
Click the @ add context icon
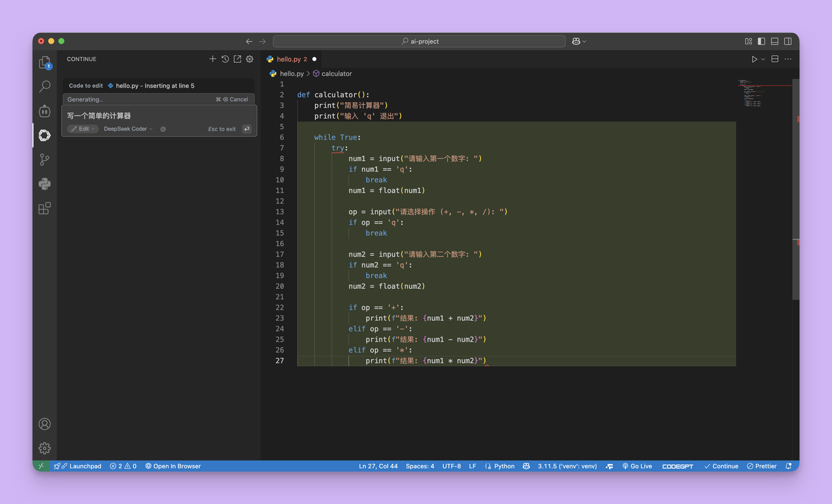[163, 129]
